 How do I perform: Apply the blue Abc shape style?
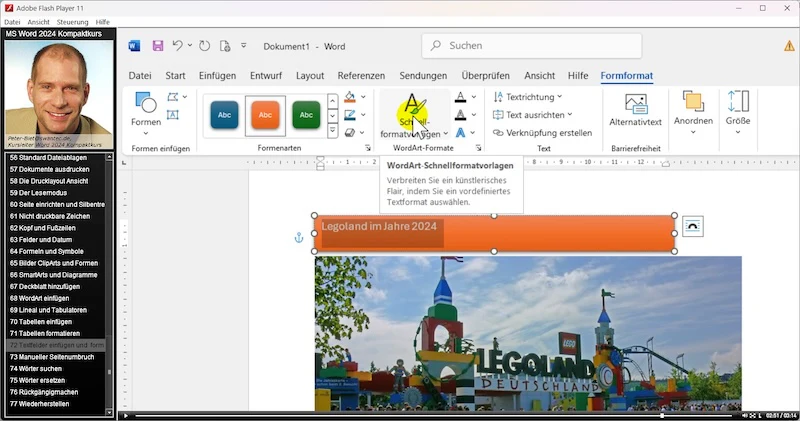(224, 115)
